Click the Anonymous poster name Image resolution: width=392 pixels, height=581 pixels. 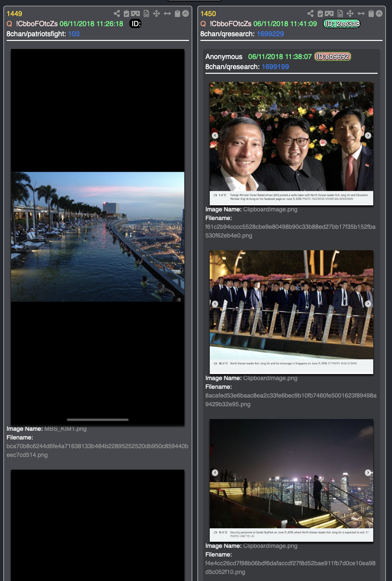[x=224, y=57]
